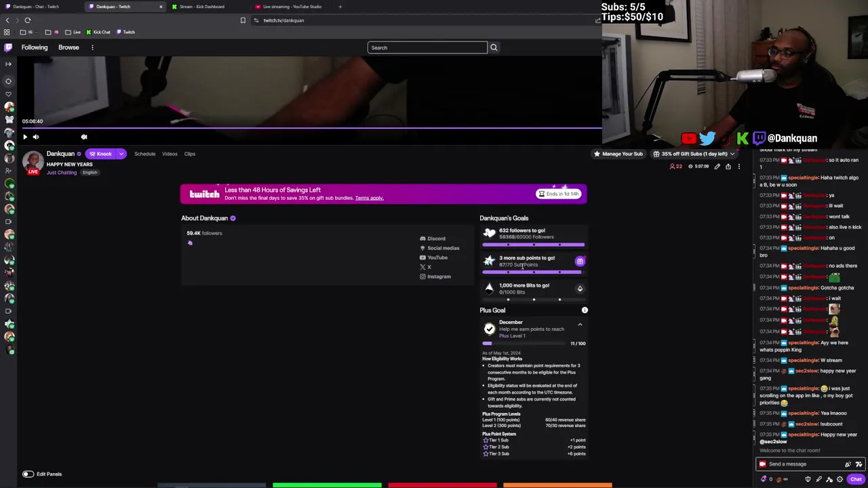
Task: Click the purple Chat send button
Action: (856, 479)
